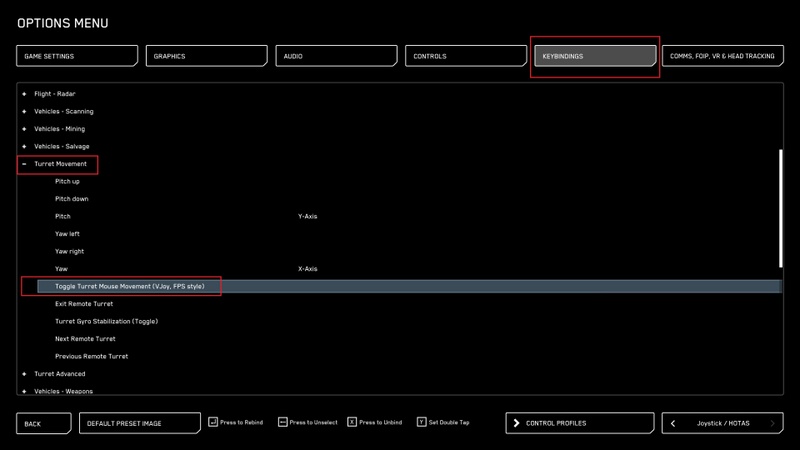Open Comms, FOIP, VR & Head Tracking tab
Image resolution: width=800 pixels, height=450 pixels.
pyautogui.click(x=722, y=56)
